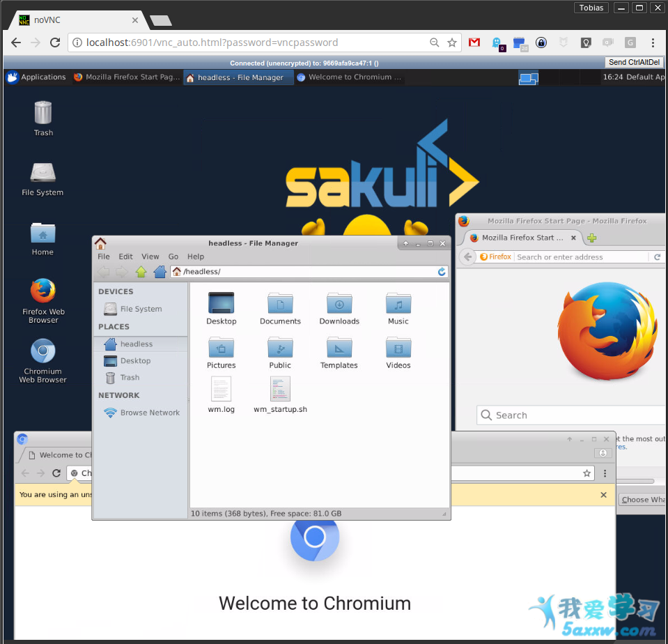Click the Chromium profile avatar button

[603, 453]
